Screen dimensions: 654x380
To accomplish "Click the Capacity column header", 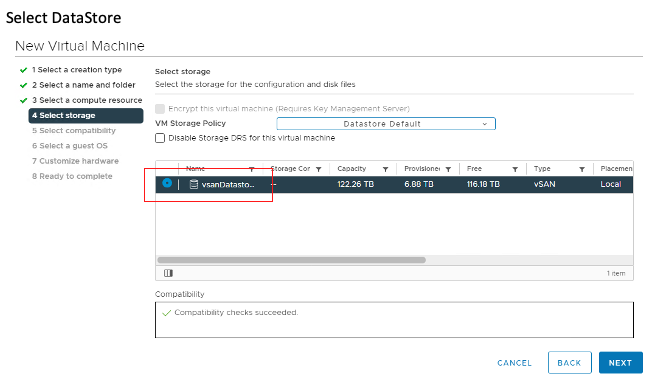I will pyautogui.click(x=352, y=169).
